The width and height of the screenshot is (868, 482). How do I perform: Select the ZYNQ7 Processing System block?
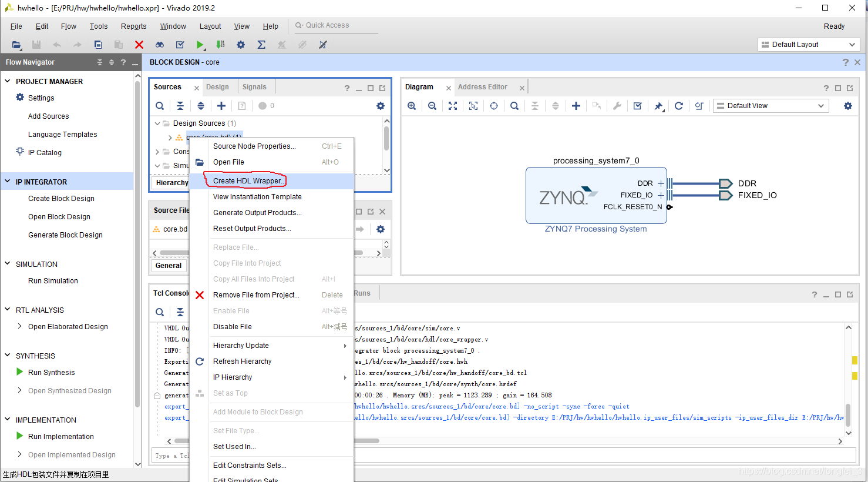tap(596, 195)
